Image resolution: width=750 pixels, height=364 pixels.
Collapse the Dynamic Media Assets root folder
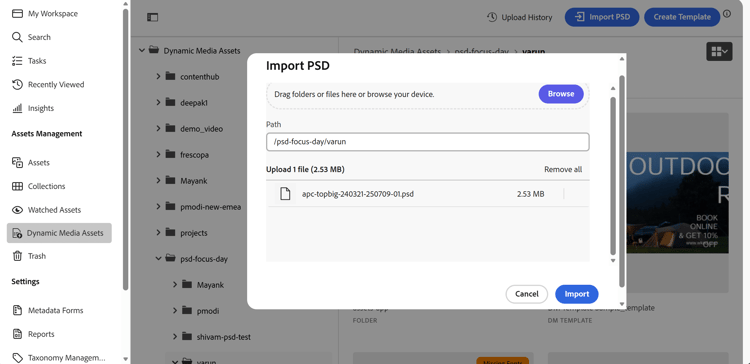[x=142, y=50]
